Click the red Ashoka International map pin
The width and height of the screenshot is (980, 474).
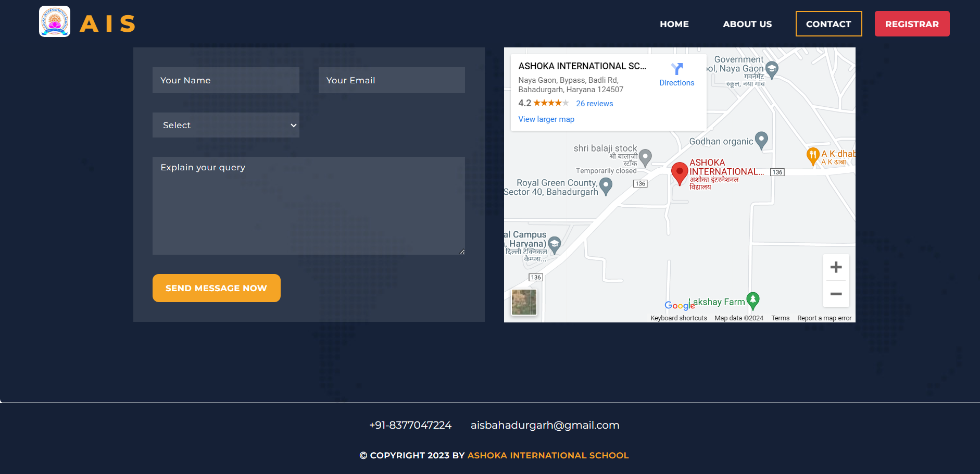(x=679, y=173)
